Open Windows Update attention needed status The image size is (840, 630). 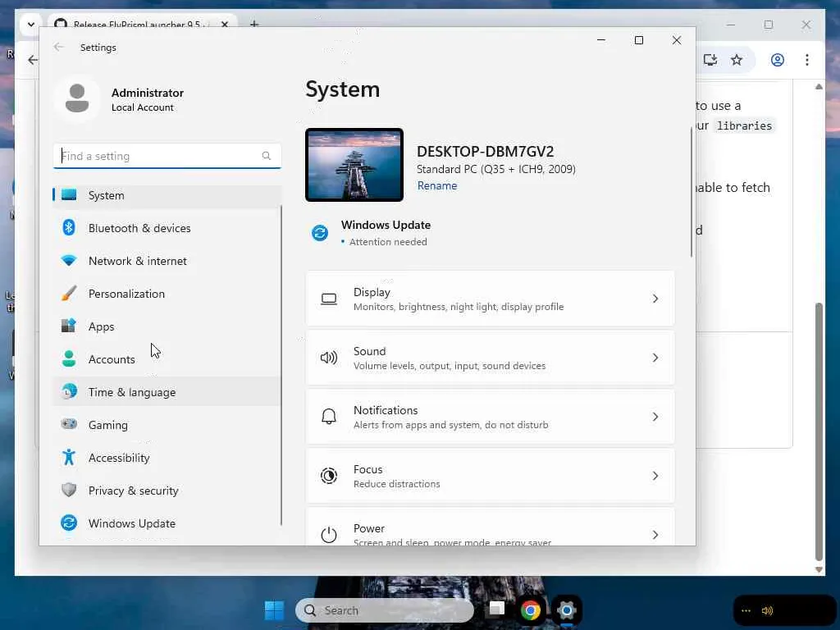click(386, 233)
